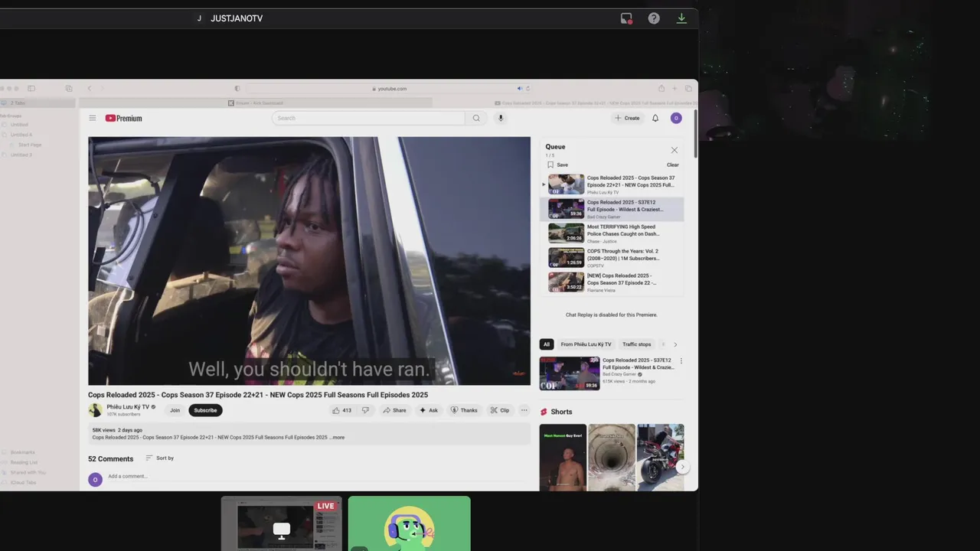
Task: Dislike the video with the thumbs-down icon
Action: point(365,410)
